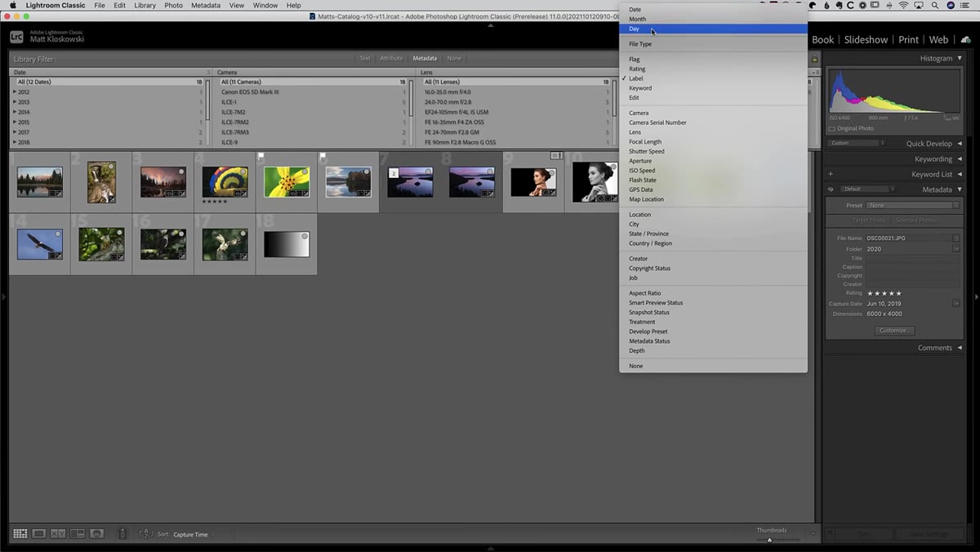Switch to the Slideshow module
The height and width of the screenshot is (552, 980).
pyautogui.click(x=866, y=40)
